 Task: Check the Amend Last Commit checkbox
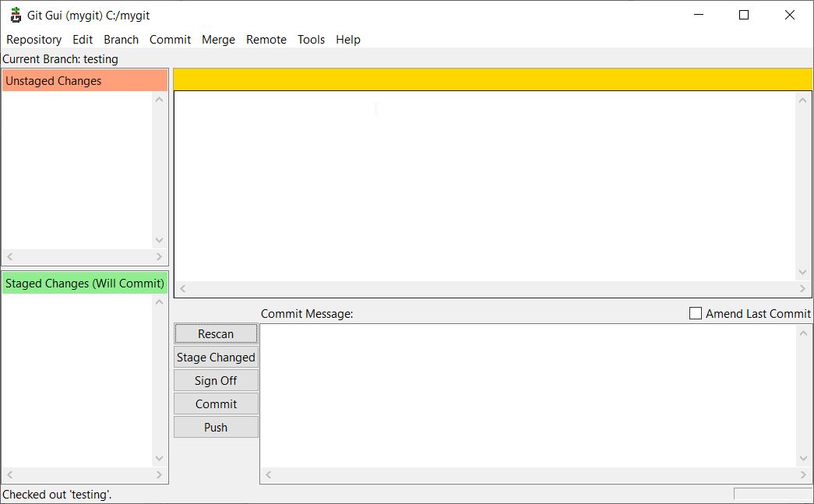[696, 313]
